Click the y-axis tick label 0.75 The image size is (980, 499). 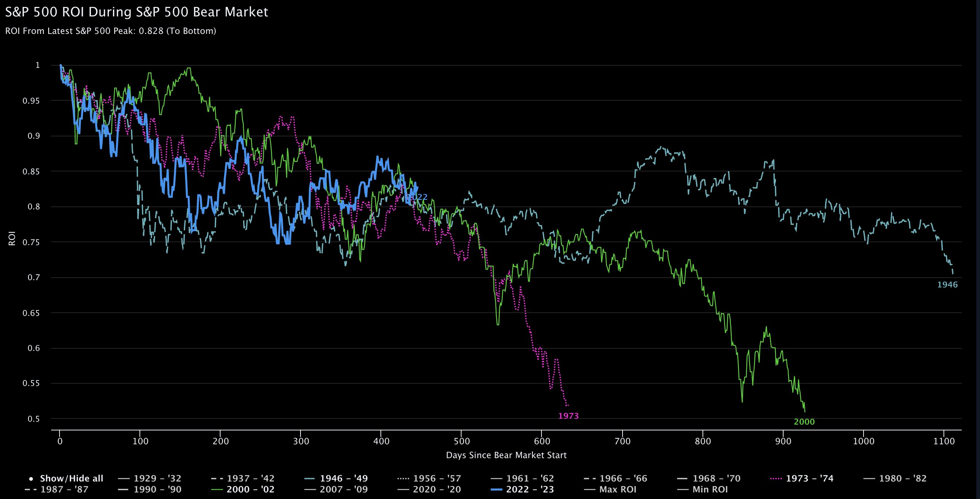pyautogui.click(x=31, y=242)
